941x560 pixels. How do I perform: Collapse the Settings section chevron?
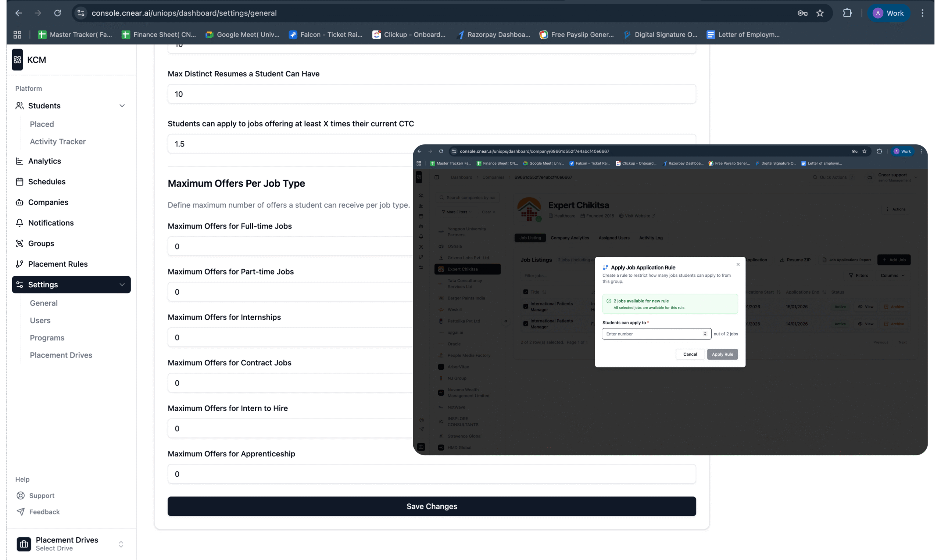tap(122, 284)
